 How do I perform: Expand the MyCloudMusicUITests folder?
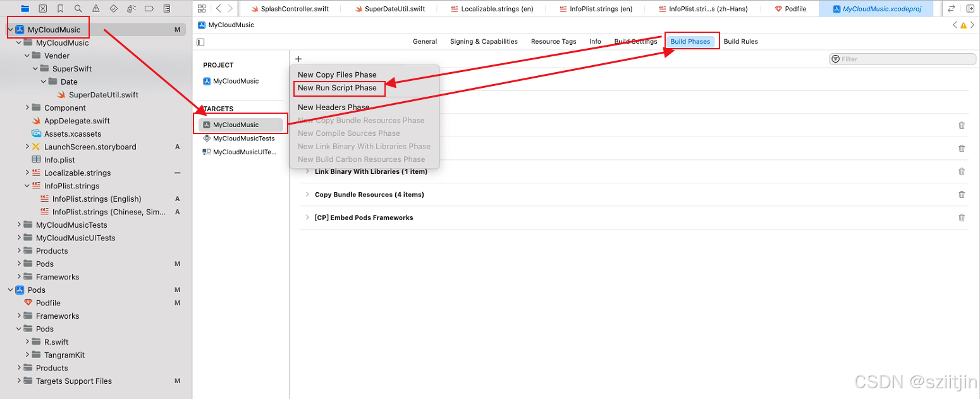[x=19, y=238]
